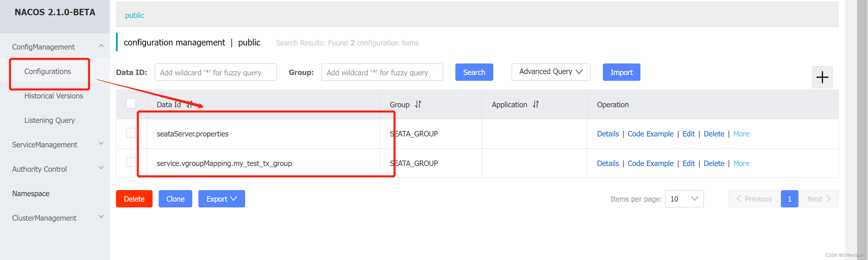Viewport: 868px width, 260px height.
Task: Click SEATA_GROUP in the seataServer.properties row
Action: 414,134
